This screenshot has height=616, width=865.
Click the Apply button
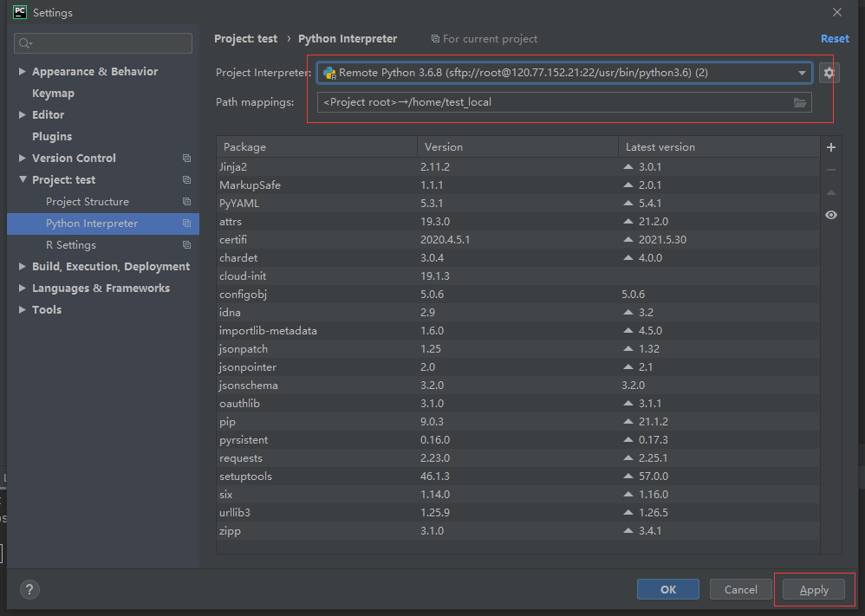point(814,589)
